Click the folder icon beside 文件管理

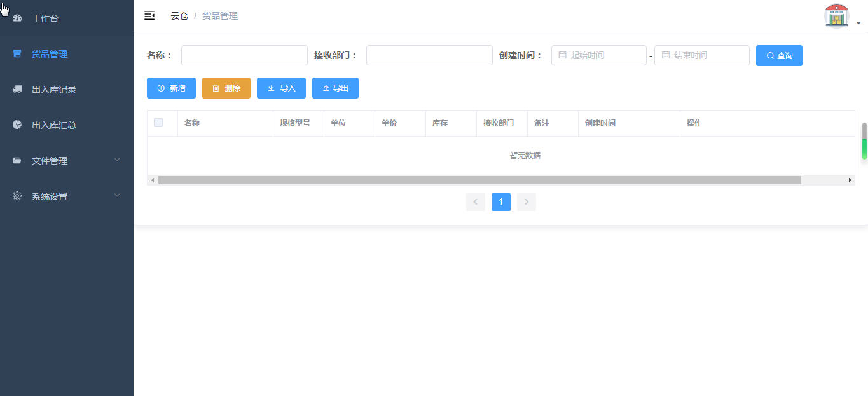(17, 161)
